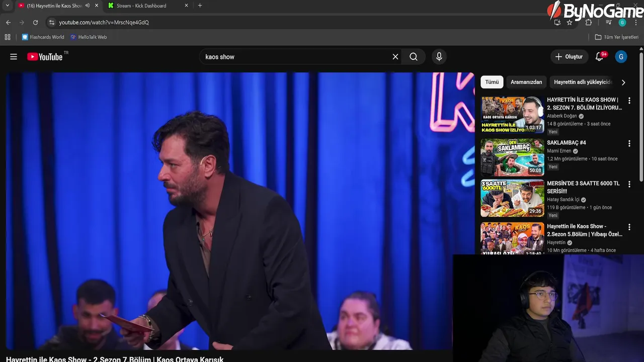The image size is (644, 362).
Task: Open the YouTube hamburger guide menu
Action: click(14, 57)
